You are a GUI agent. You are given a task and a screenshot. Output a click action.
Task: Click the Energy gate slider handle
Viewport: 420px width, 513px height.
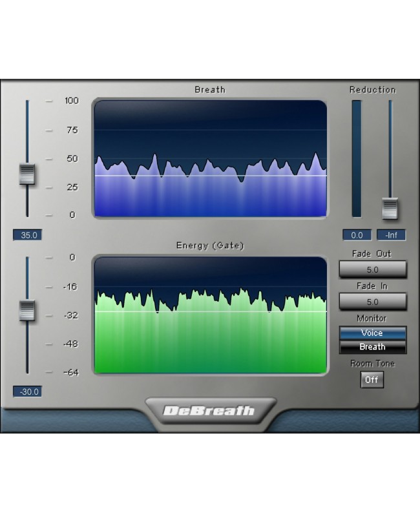coord(27,311)
